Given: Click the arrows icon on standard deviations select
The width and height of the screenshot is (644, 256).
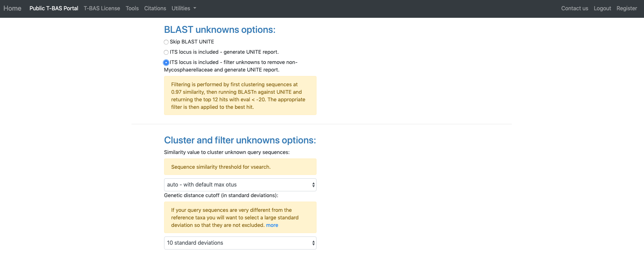Looking at the screenshot, I should [313, 243].
